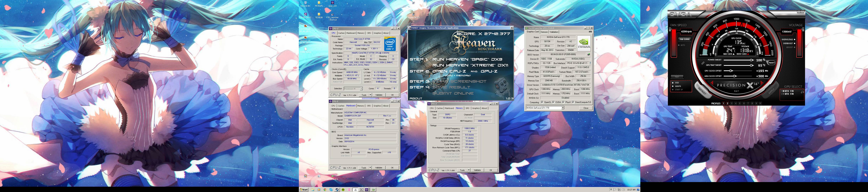Switch to the Validation tab in GPU-Z
This screenshot has width=868, height=192.
pyautogui.click(x=554, y=32)
